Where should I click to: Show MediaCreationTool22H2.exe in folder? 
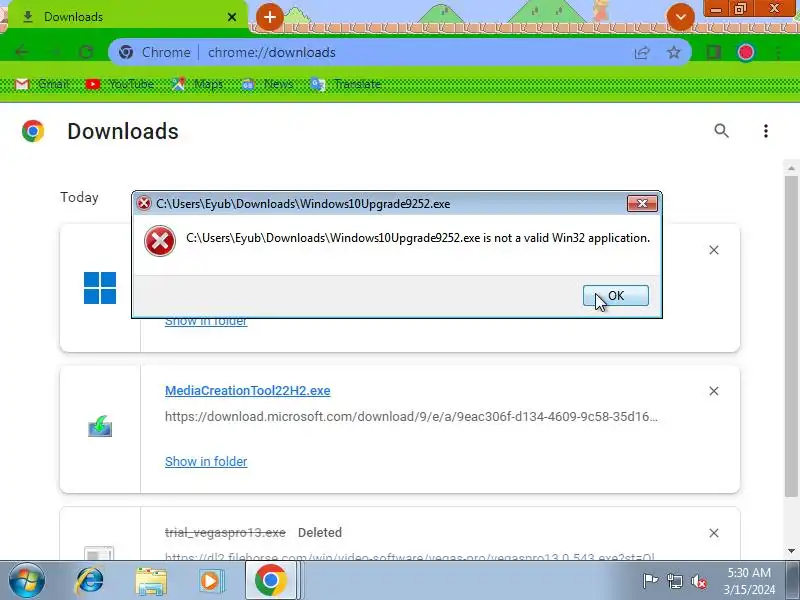(x=206, y=461)
